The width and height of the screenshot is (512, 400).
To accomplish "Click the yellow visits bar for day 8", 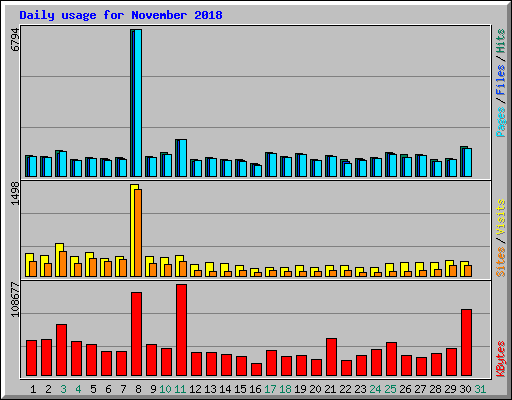I will (133, 230).
